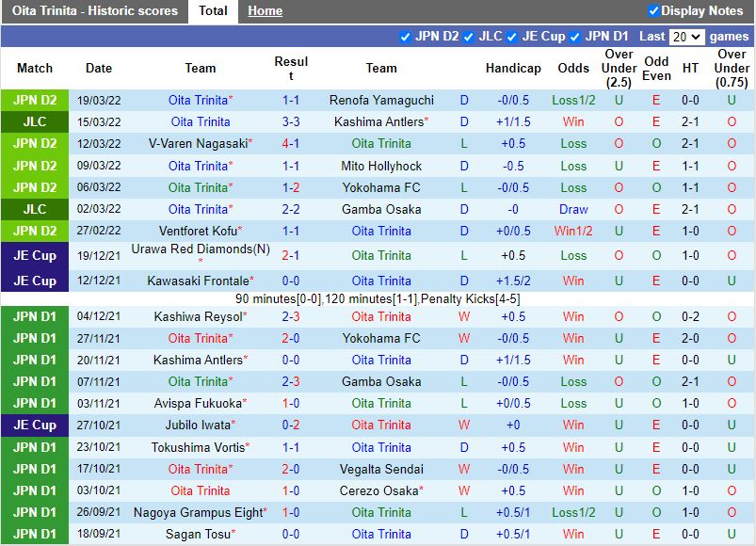Open Mito Hollyhock team page

click(x=381, y=166)
